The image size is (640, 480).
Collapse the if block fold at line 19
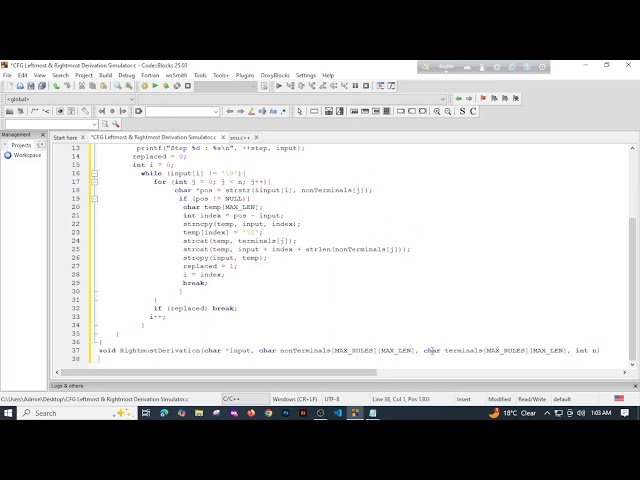tap(95, 199)
